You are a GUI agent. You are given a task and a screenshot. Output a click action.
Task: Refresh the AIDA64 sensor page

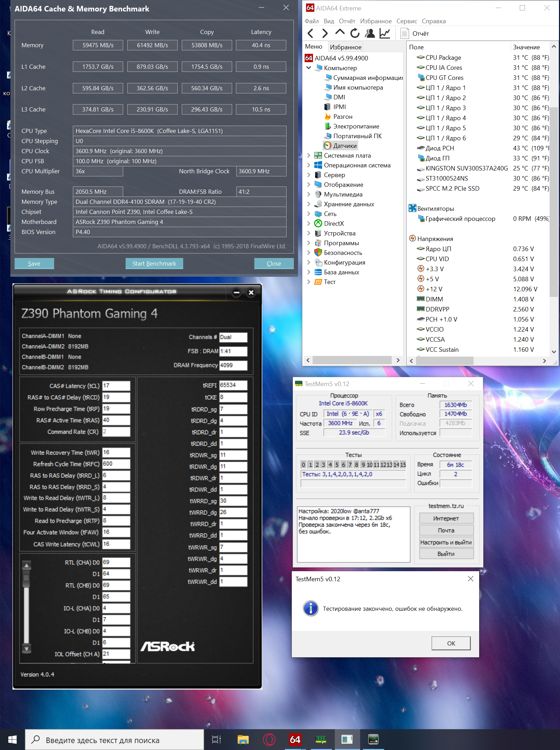pyautogui.click(x=355, y=33)
